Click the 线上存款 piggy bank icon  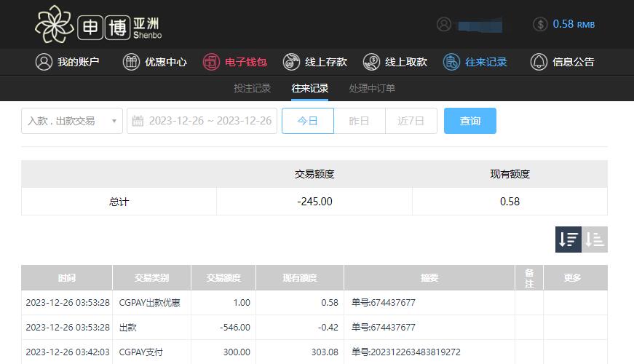pyautogui.click(x=291, y=62)
